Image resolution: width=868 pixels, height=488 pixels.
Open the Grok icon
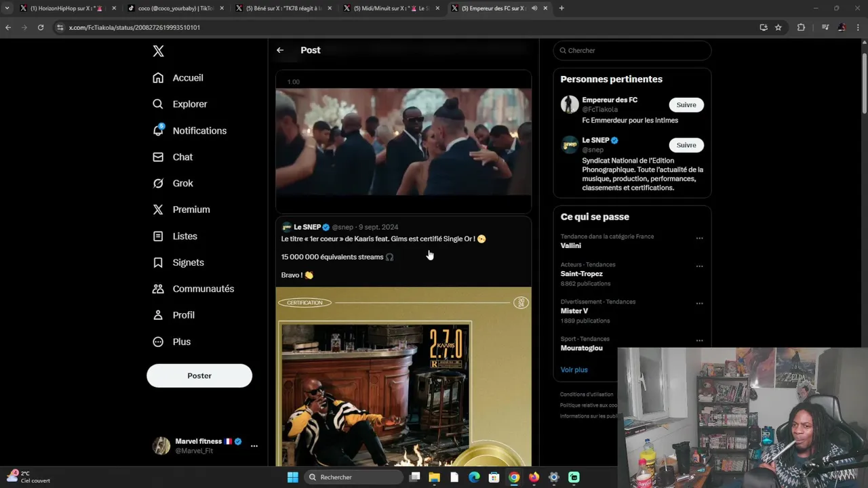click(x=158, y=183)
